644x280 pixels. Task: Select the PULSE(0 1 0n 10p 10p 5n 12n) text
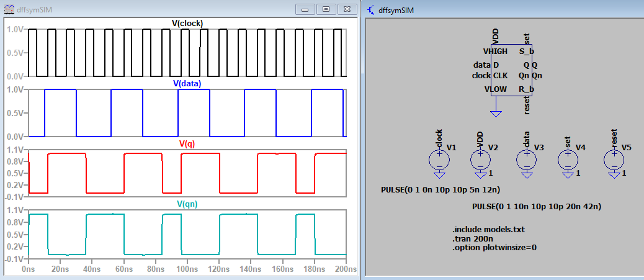tap(441, 189)
